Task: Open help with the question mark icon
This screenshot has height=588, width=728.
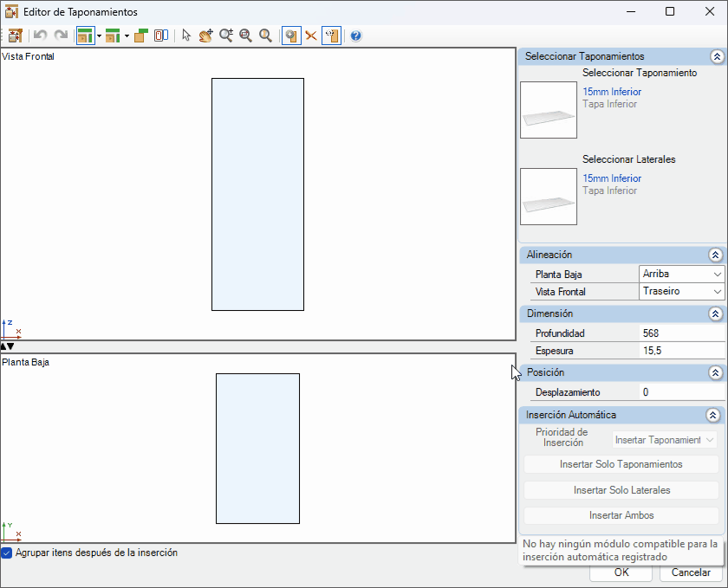Action: [x=355, y=36]
